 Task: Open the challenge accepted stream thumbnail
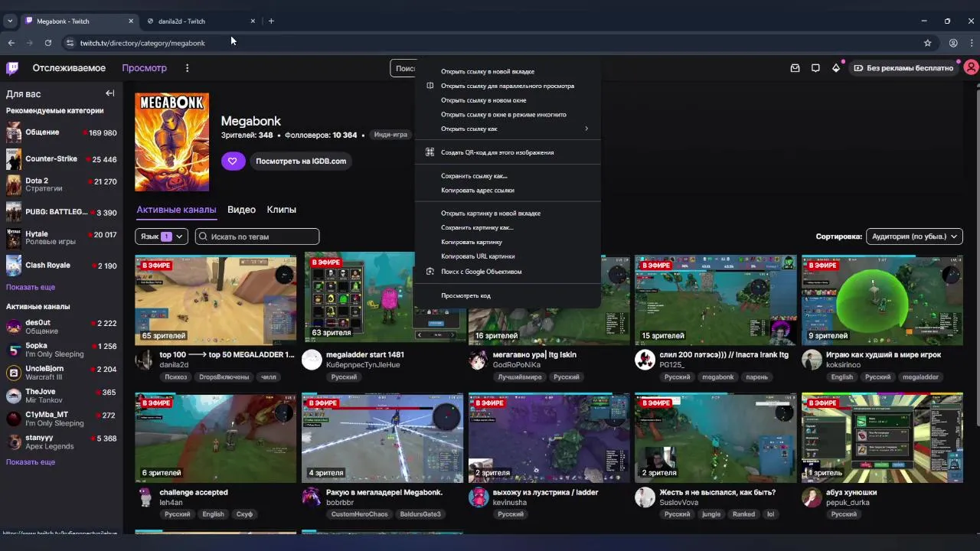[x=216, y=438]
